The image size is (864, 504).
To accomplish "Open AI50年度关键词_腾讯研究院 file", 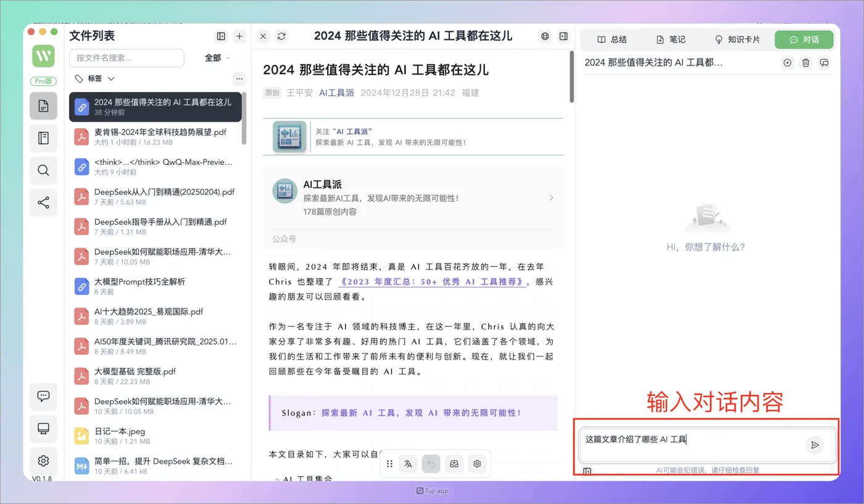I will tap(156, 346).
